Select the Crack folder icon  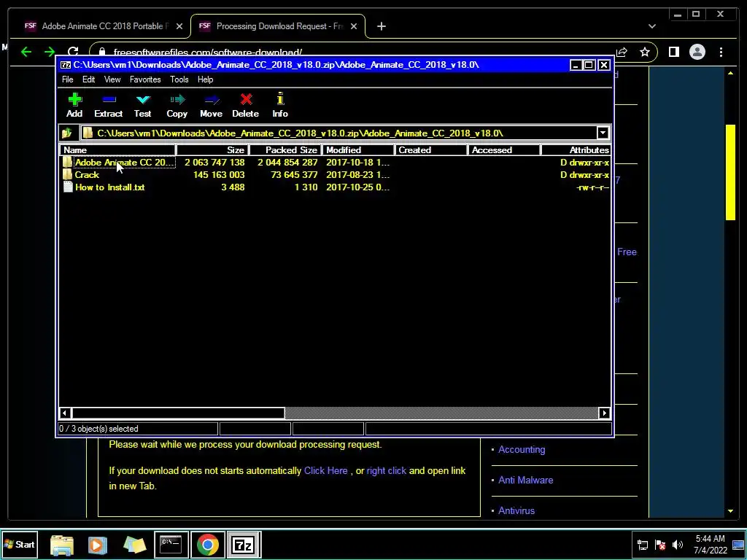(68, 175)
